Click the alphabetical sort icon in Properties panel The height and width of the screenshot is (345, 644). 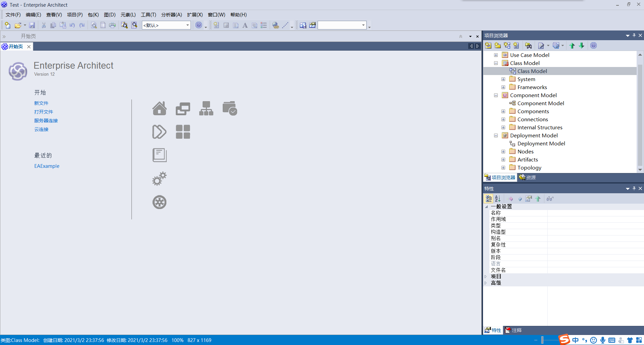[x=497, y=199]
